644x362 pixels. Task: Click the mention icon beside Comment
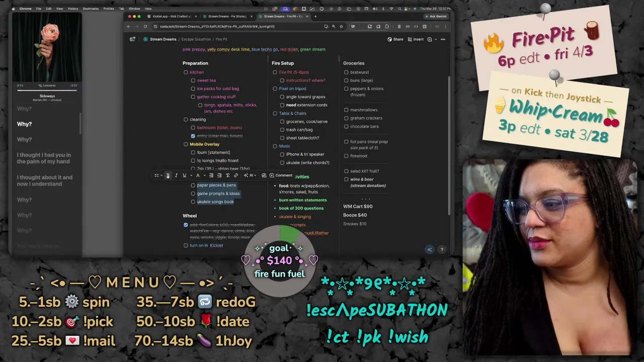tap(264, 175)
